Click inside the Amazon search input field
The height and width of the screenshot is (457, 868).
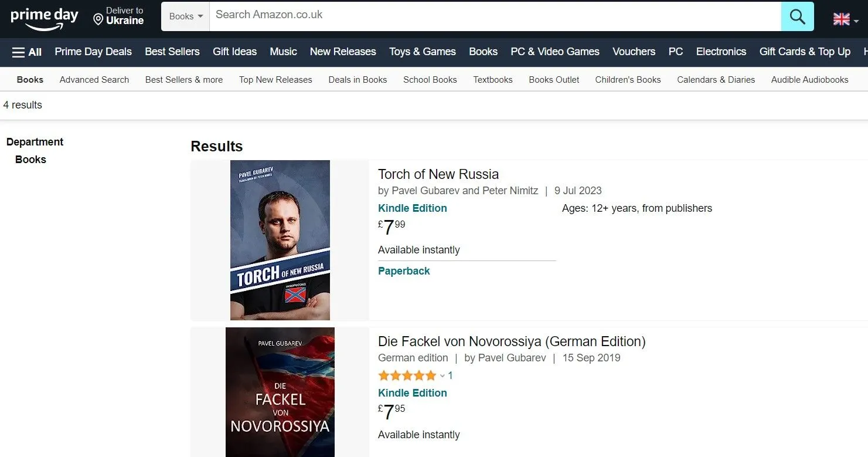469,16
